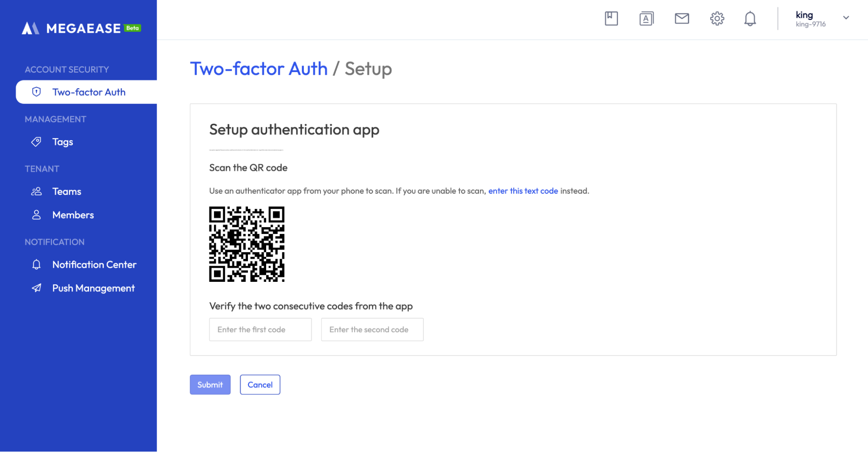
Task: Open the settings gear icon
Action: [717, 19]
